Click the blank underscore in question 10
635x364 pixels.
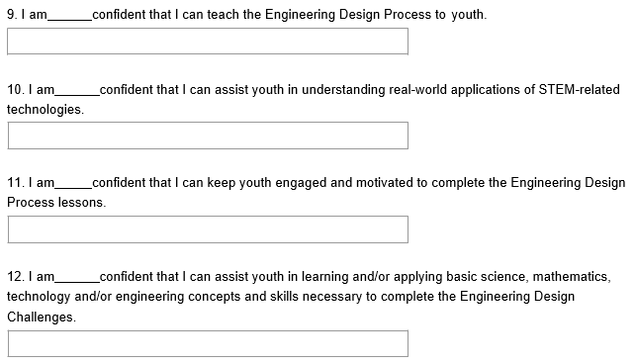coord(77,94)
